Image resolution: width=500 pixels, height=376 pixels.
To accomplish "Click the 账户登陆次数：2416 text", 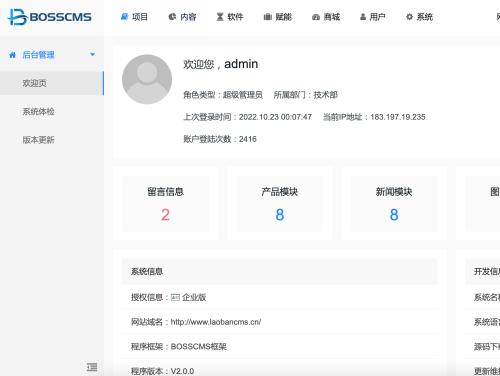I will 220,139.
